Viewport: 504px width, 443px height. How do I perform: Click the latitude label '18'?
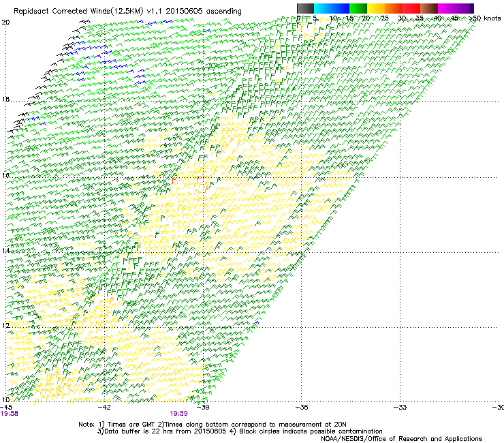pyautogui.click(x=5, y=100)
